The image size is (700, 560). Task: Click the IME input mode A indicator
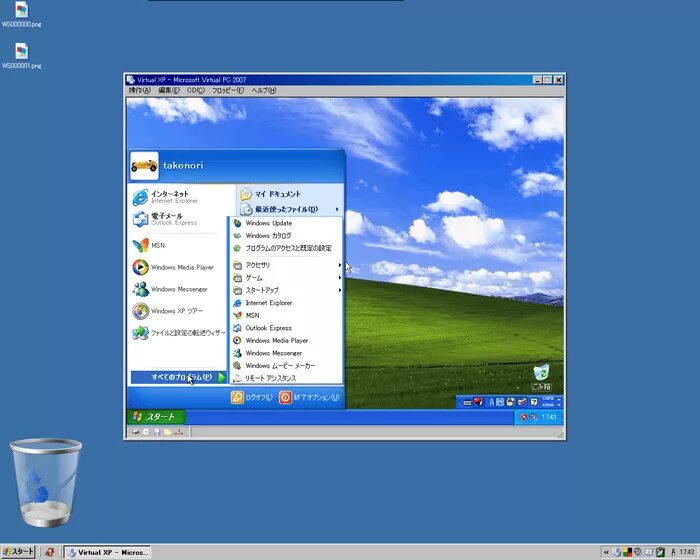pyautogui.click(x=492, y=402)
